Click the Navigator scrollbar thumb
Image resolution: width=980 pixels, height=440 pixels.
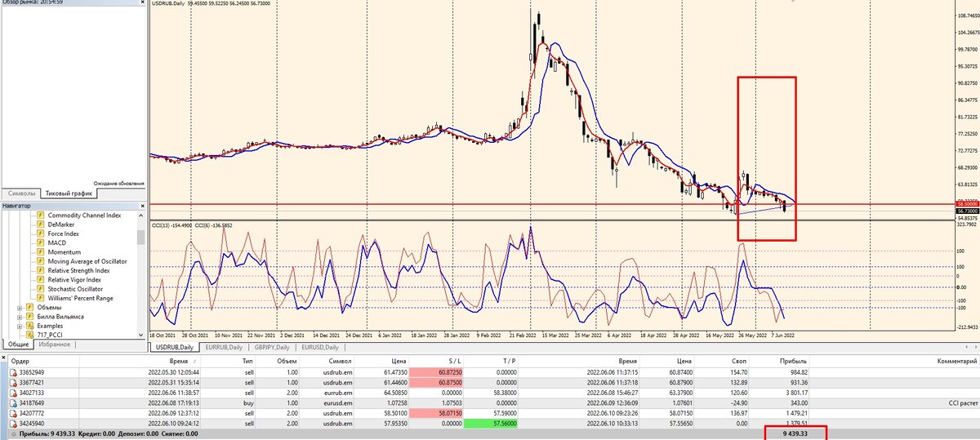pos(141,237)
